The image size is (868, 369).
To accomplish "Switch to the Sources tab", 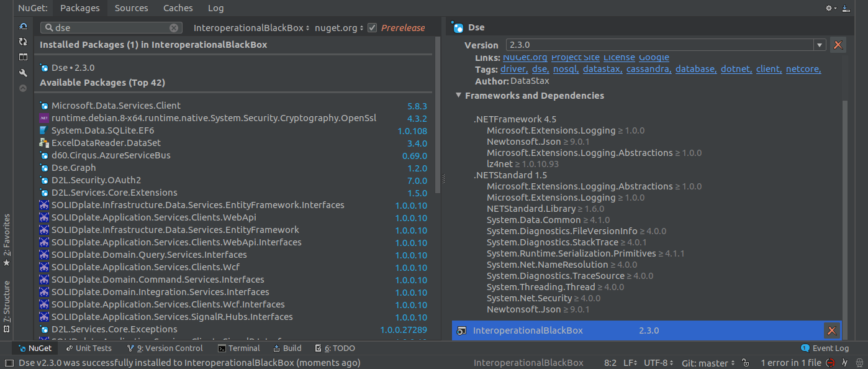I will pos(131,8).
